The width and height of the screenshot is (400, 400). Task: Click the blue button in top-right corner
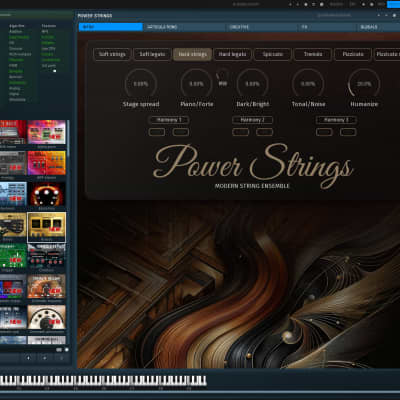[x=393, y=4]
